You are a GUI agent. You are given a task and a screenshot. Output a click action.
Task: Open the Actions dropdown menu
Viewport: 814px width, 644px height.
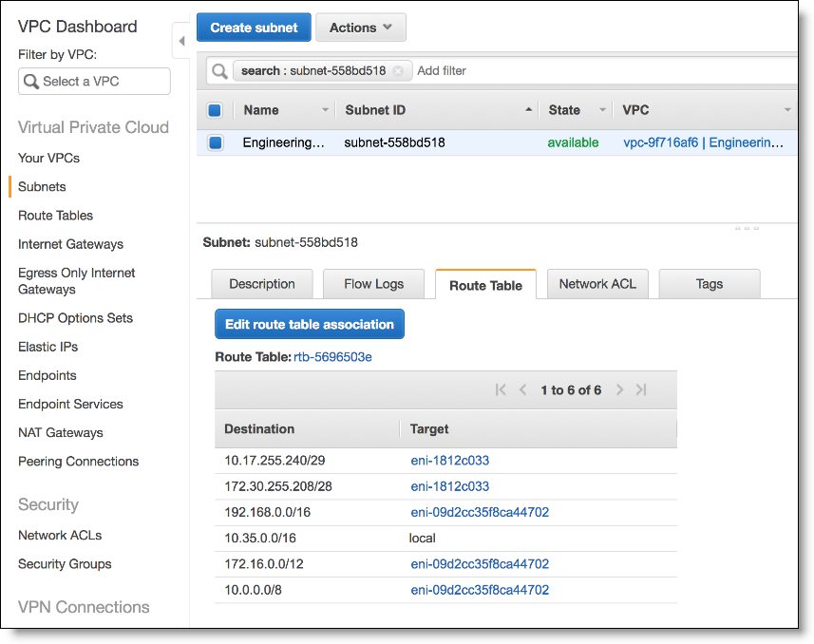coord(361,28)
